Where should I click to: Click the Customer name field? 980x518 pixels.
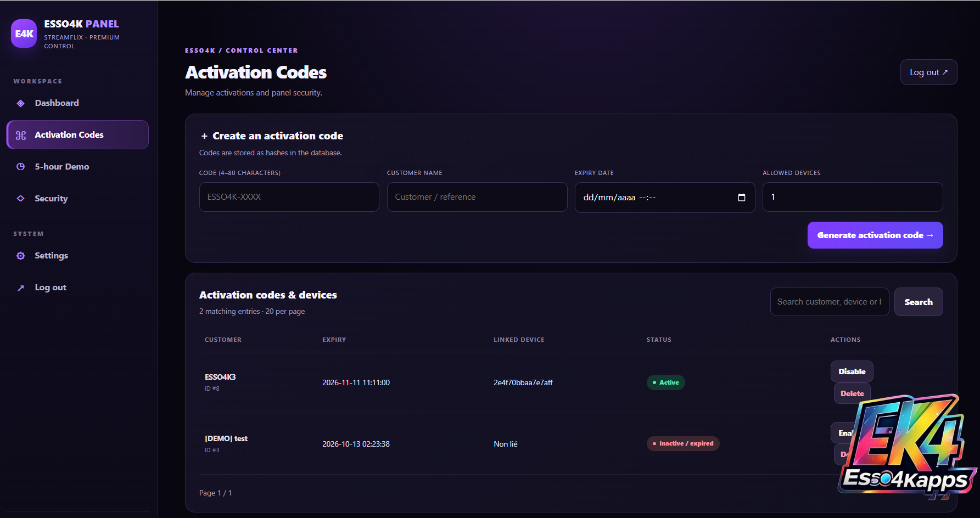coord(477,197)
